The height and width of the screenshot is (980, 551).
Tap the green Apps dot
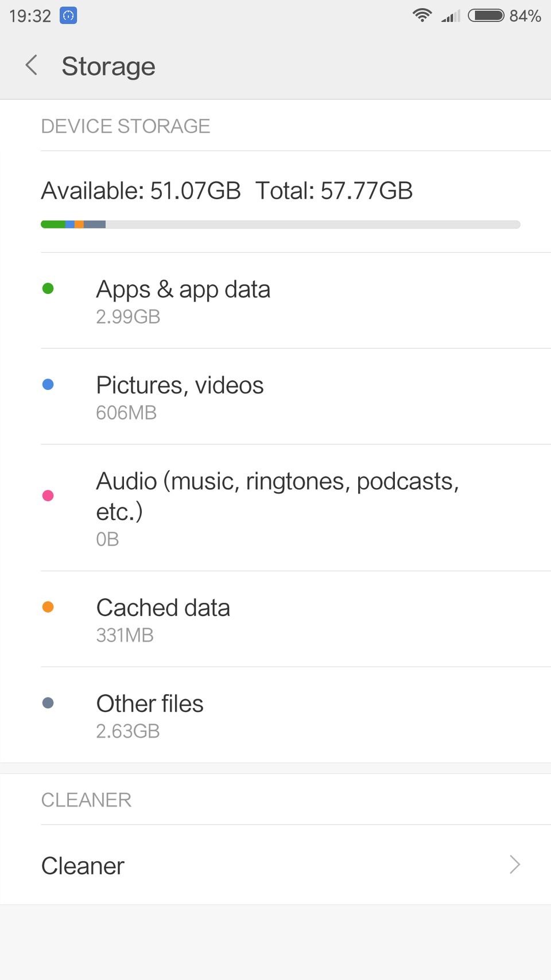coord(48,288)
